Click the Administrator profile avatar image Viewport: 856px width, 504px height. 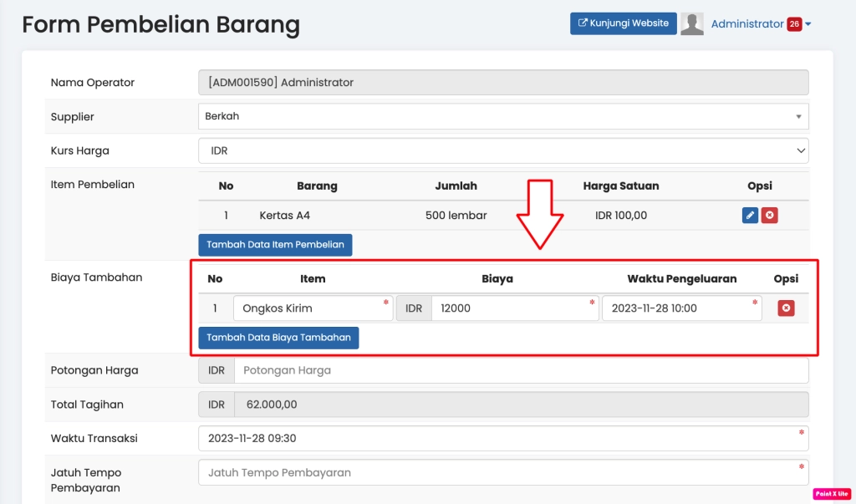(x=692, y=24)
